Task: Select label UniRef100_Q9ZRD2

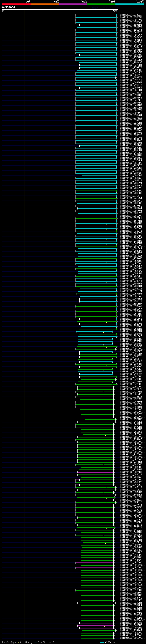Action: click(x=131, y=70)
